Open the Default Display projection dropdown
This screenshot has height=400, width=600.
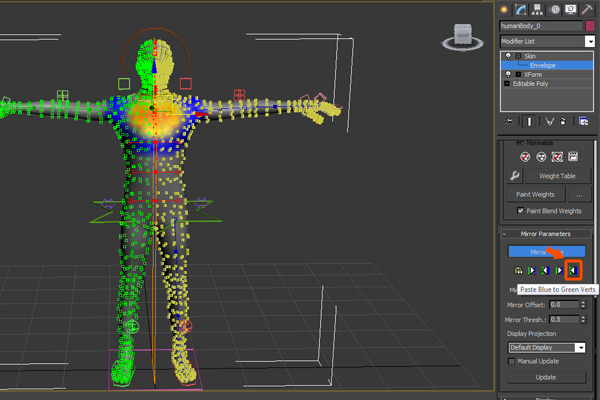click(x=547, y=348)
